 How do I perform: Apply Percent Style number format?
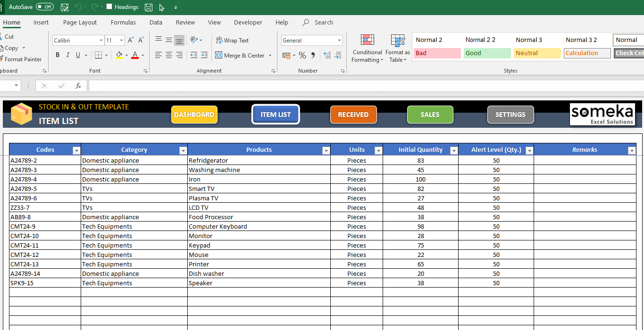point(302,55)
